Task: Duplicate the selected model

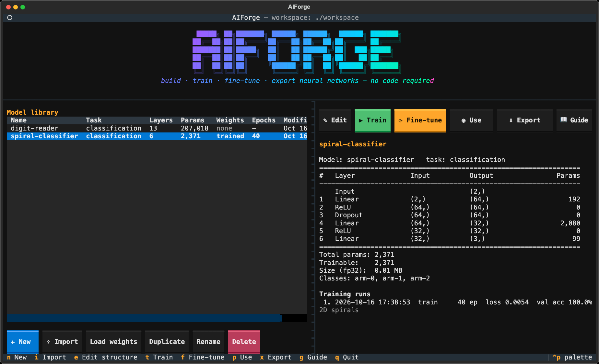Action: click(167, 342)
